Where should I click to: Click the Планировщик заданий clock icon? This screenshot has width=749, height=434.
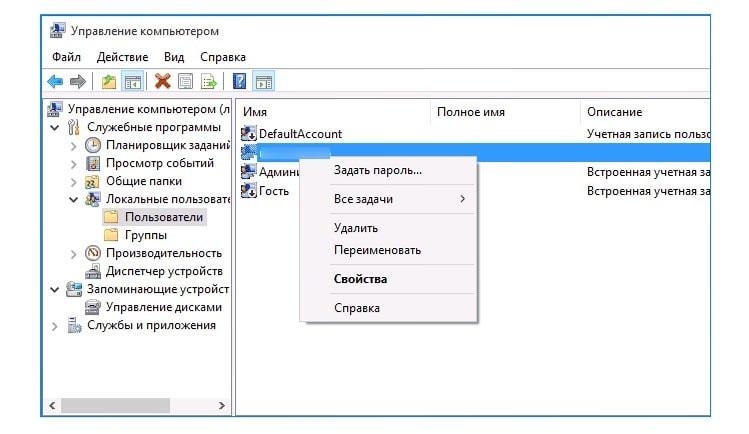tap(93, 145)
